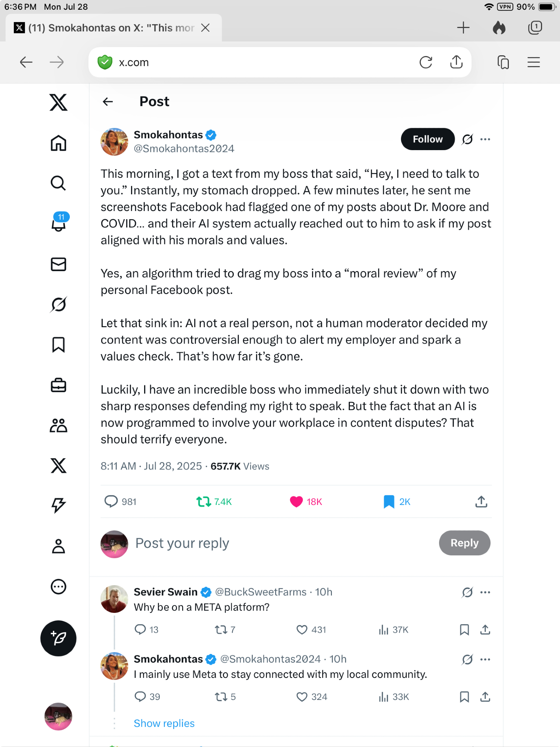Go to Home in X sidebar
Viewport: 560px width, 747px height.
point(59,143)
